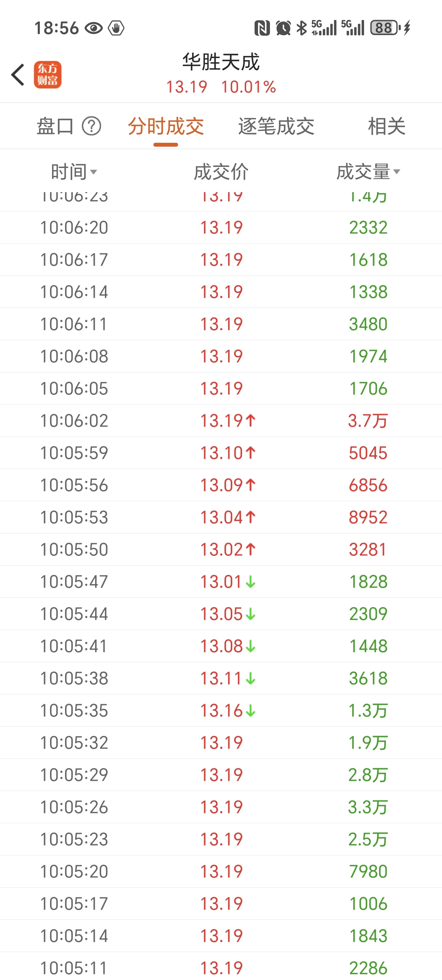Screen dimensions: 442x980
Task: Tap the eye icon in status bar
Action: click(94, 28)
